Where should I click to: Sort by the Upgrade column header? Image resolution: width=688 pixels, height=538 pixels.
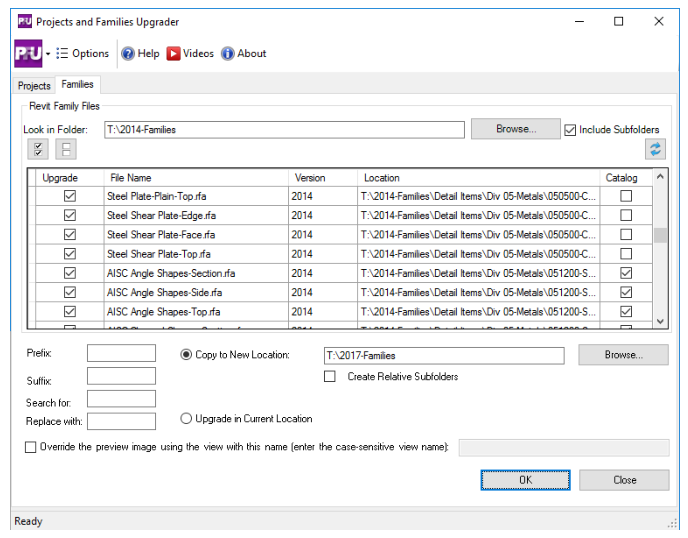click(69, 178)
